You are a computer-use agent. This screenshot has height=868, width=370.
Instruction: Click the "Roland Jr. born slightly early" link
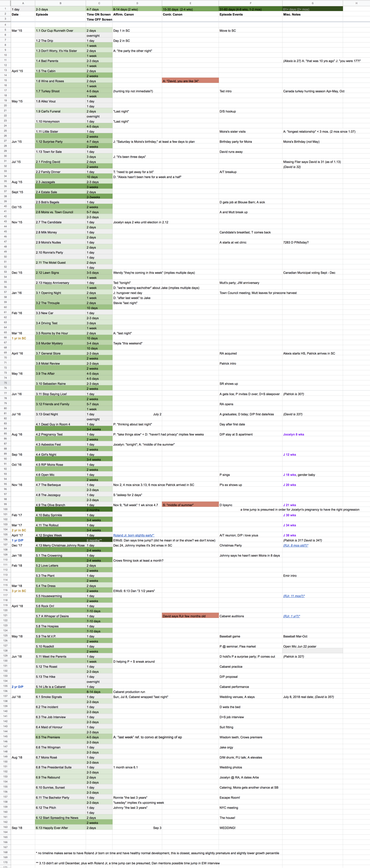133,535
